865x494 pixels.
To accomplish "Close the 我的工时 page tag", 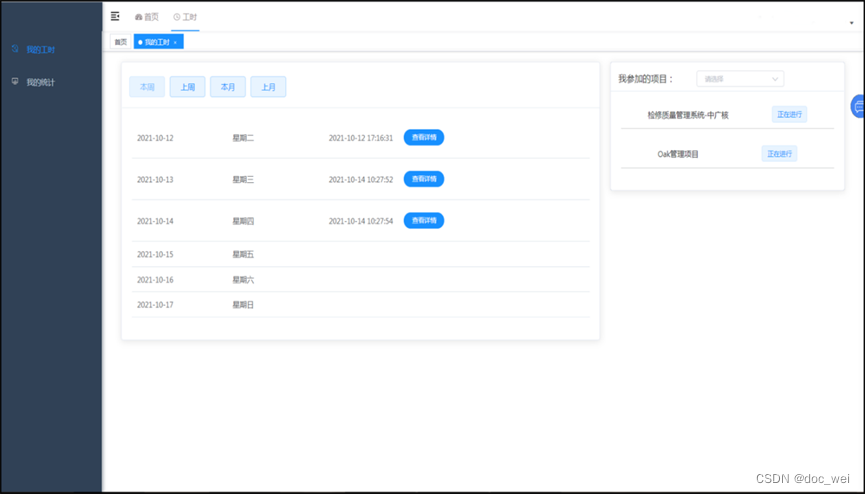I will pos(175,43).
